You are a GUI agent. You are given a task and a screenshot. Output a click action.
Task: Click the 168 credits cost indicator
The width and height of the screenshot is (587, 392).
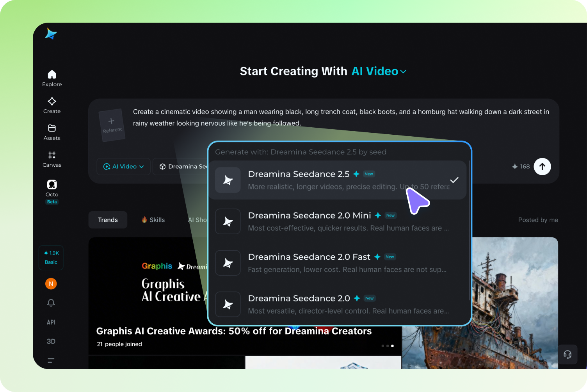pos(521,166)
